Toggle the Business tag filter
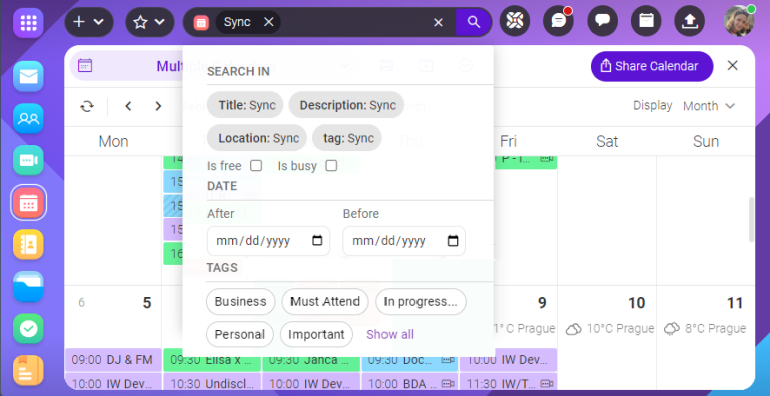Screen dimensions: 770x396 241,301
